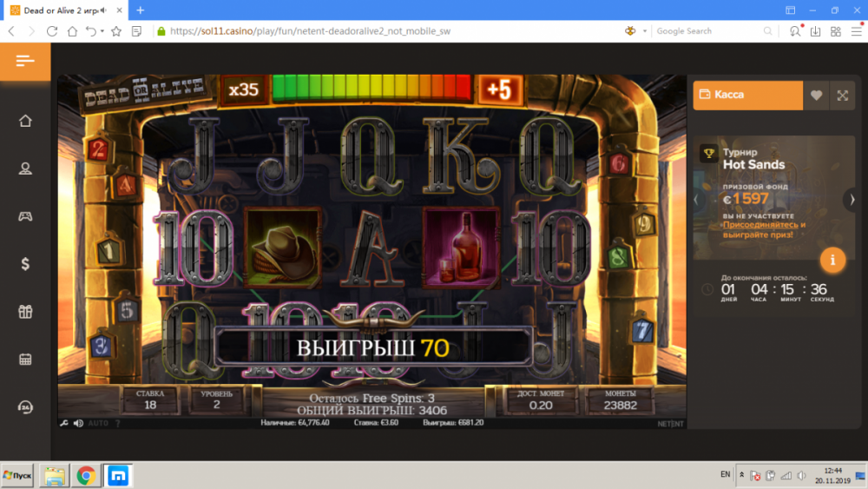Show next tournament with right arrow
The width and height of the screenshot is (868, 489).
pos(852,200)
